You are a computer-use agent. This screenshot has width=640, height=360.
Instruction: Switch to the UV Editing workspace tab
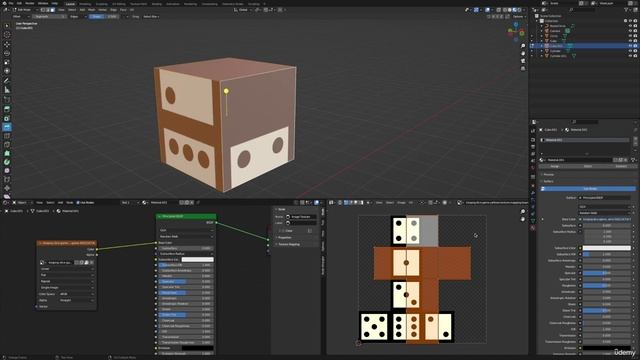click(119, 4)
